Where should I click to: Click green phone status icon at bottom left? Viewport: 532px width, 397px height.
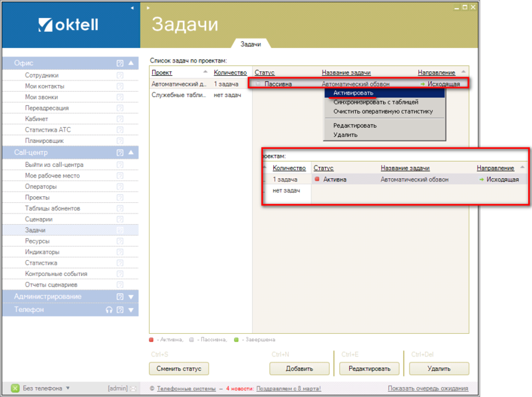pos(15,388)
